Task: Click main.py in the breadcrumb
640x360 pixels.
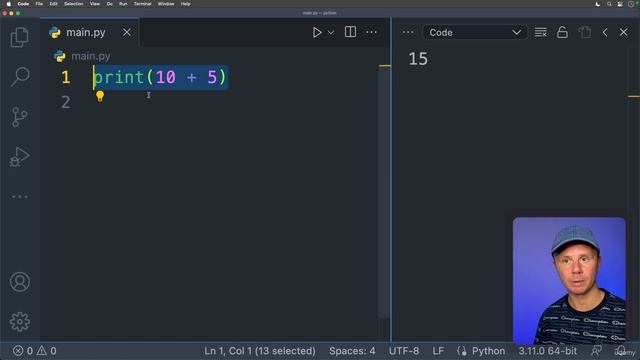Action: (x=91, y=56)
